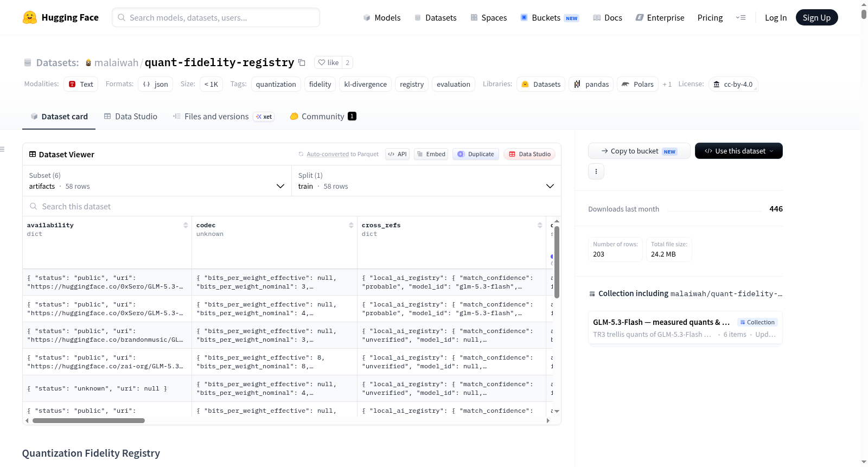Select the evaluation tag
868x467 pixels.
[454, 84]
